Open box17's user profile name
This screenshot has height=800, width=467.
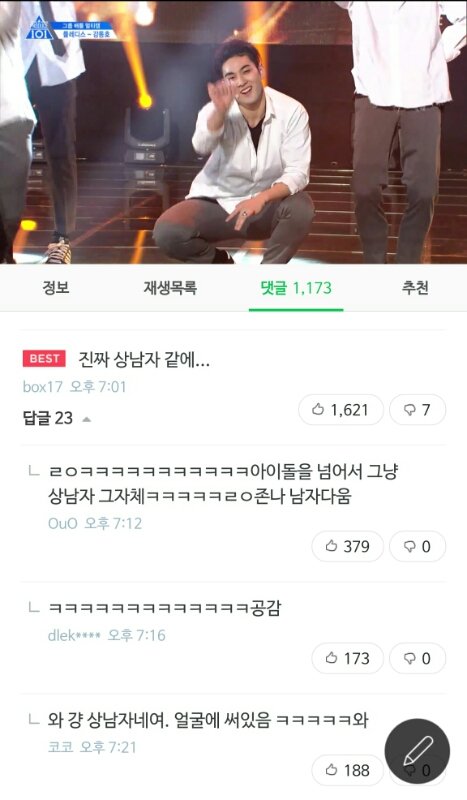point(42,387)
